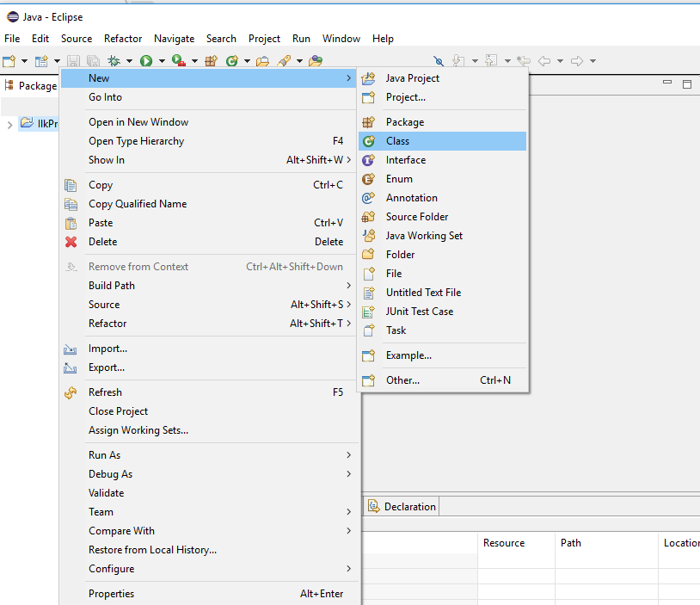Expand the Build Path submenu
This screenshot has width=700, height=605.
209,286
